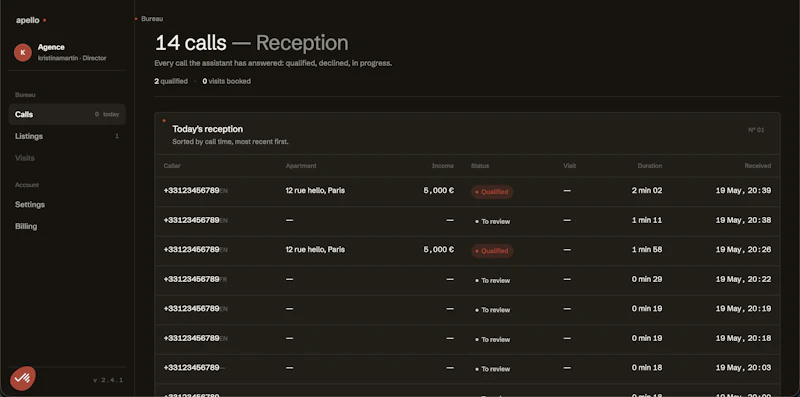Sort by the Status column header
This screenshot has height=397, width=800.
pos(480,166)
